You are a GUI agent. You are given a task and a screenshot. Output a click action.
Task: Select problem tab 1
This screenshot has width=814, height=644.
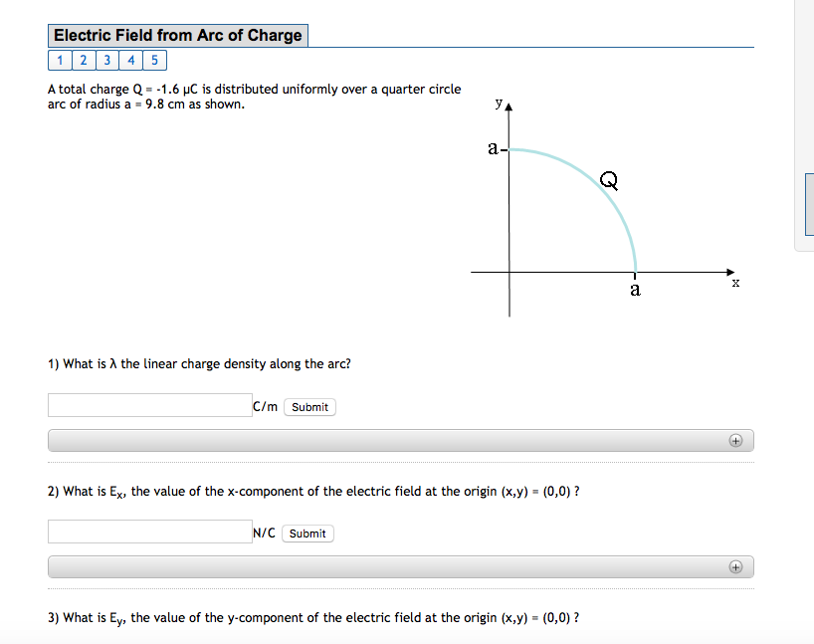click(x=60, y=60)
